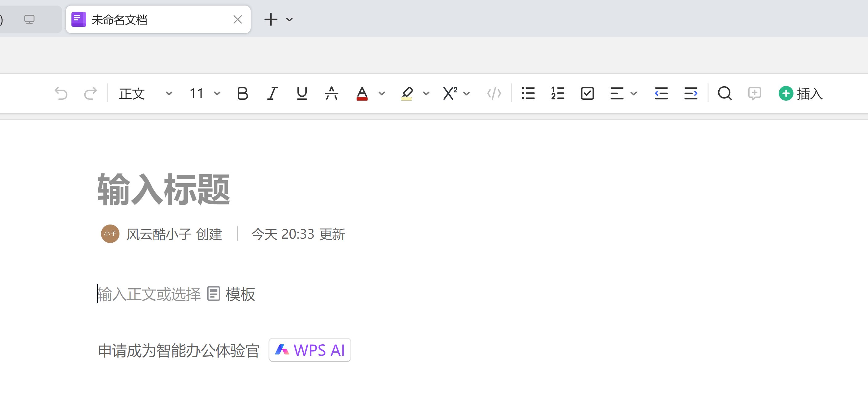Toggle bold formatting

click(x=242, y=93)
